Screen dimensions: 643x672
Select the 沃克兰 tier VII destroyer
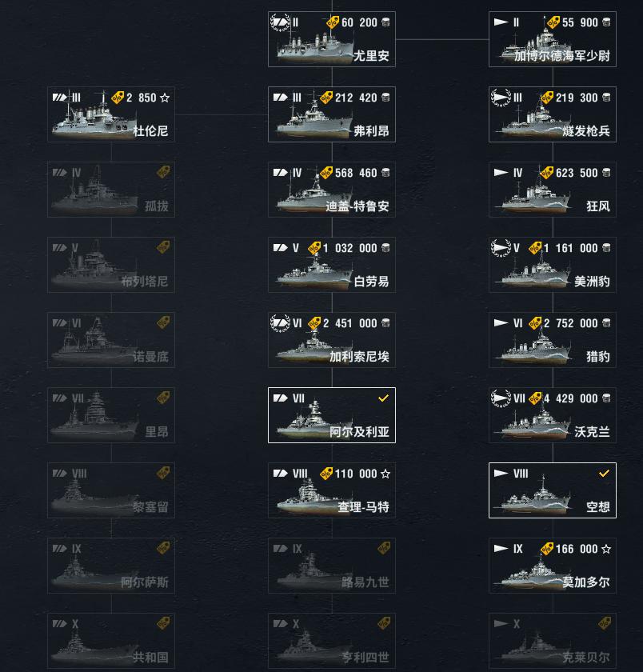point(553,415)
